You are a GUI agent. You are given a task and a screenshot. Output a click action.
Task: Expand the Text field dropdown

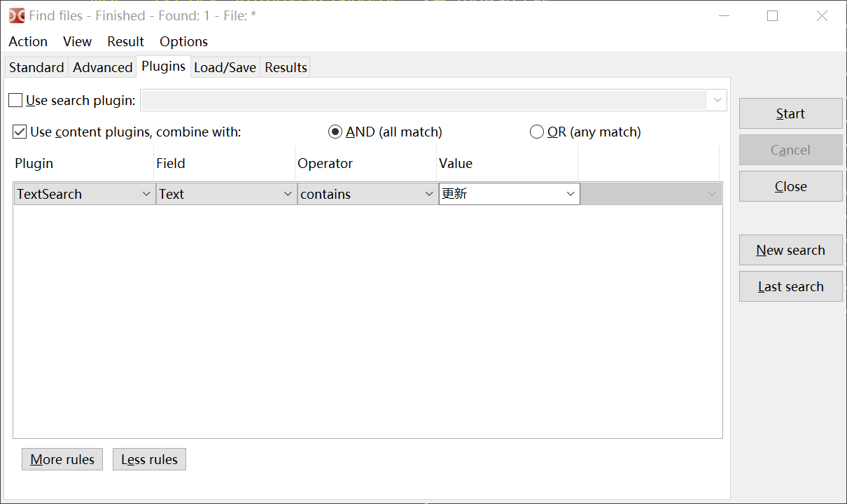(225, 194)
